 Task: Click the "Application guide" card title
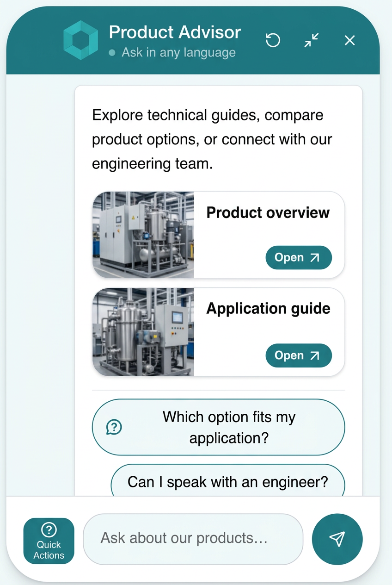coord(268,309)
